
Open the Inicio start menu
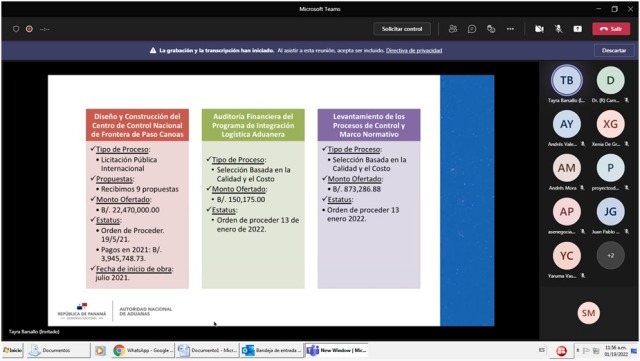13,350
